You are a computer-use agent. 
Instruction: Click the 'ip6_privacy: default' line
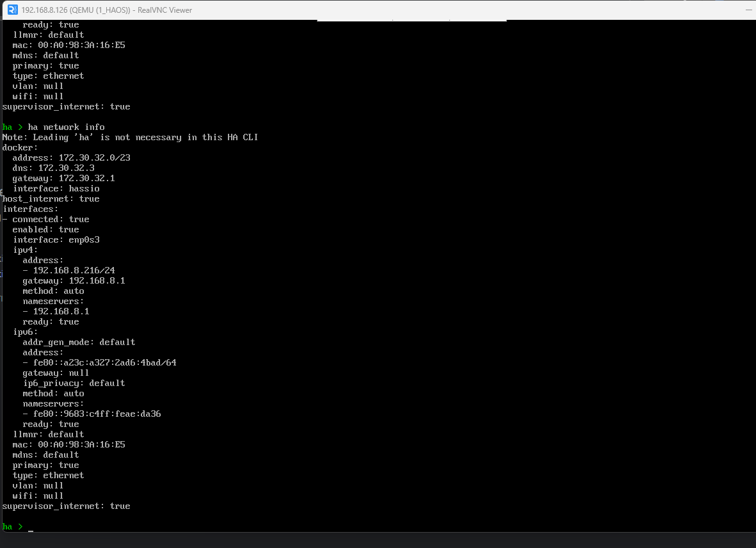[74, 383]
